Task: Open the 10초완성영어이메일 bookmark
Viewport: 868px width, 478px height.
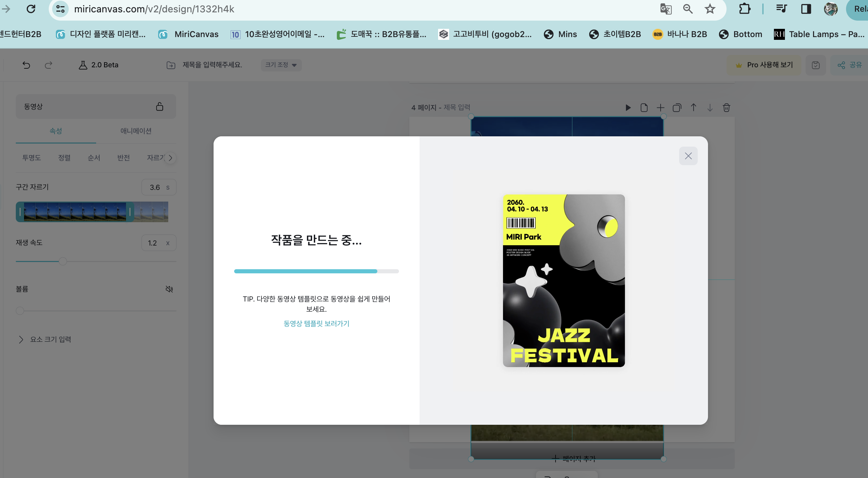Action: (277, 34)
